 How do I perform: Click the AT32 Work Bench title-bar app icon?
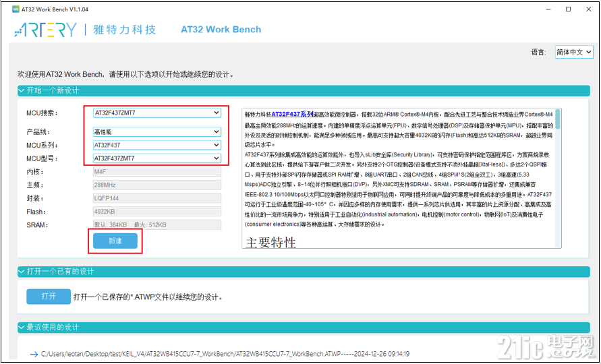[16, 9]
